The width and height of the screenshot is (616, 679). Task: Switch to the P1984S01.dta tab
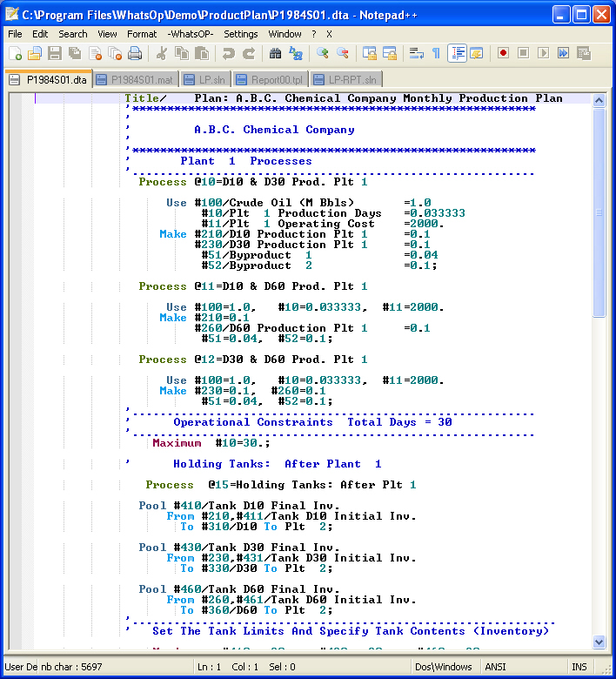click(x=49, y=80)
